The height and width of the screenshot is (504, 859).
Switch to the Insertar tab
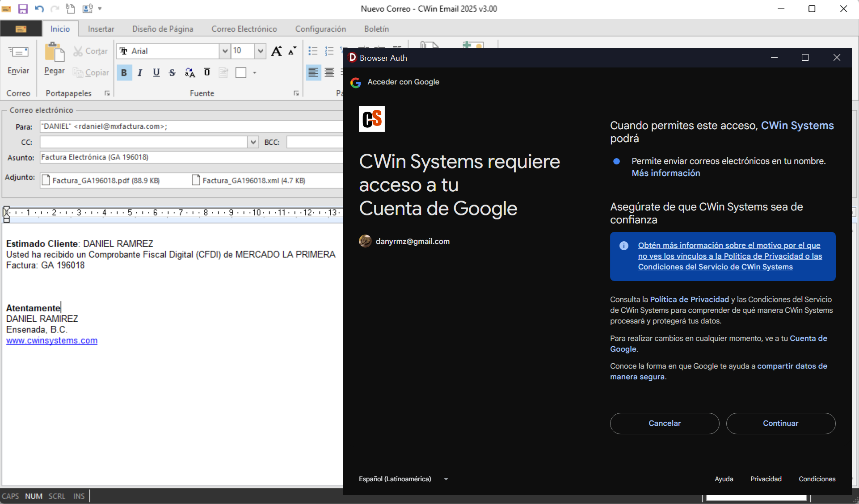(x=101, y=29)
